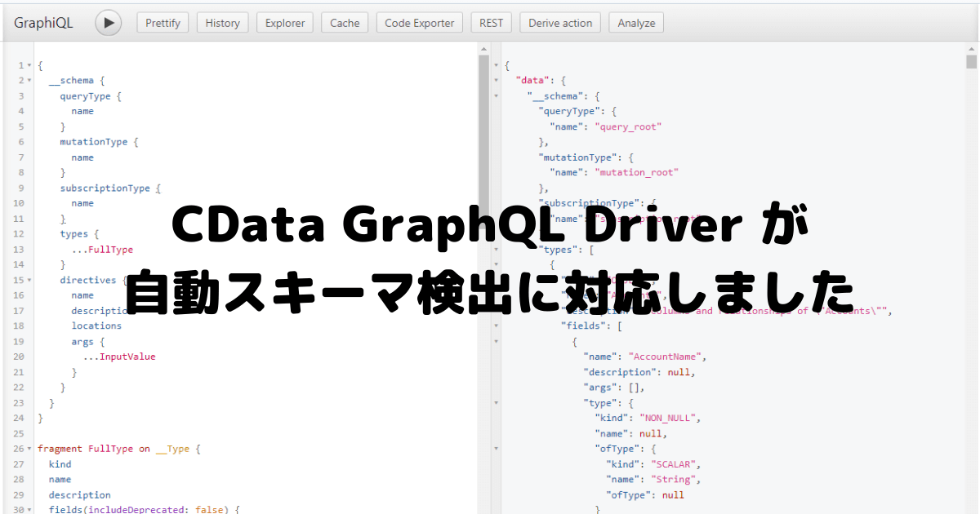980x514 pixels.
Task: Click the Prettify button
Action: 163,23
